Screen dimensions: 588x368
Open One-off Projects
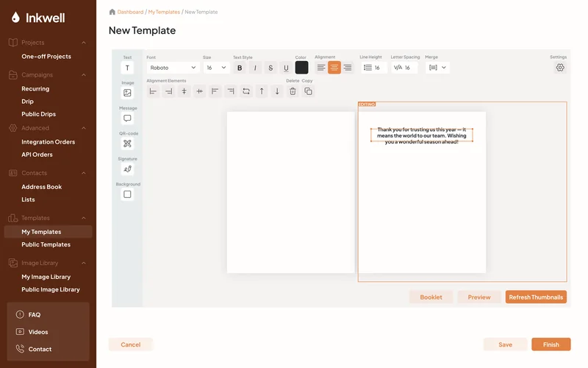(46, 57)
